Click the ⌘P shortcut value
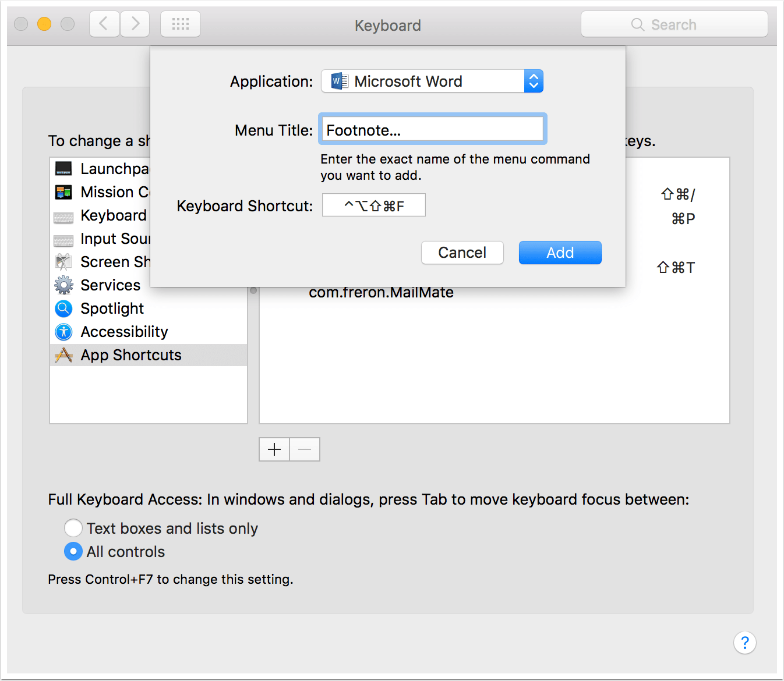Screen dimensions: 784x681 pos(683,219)
